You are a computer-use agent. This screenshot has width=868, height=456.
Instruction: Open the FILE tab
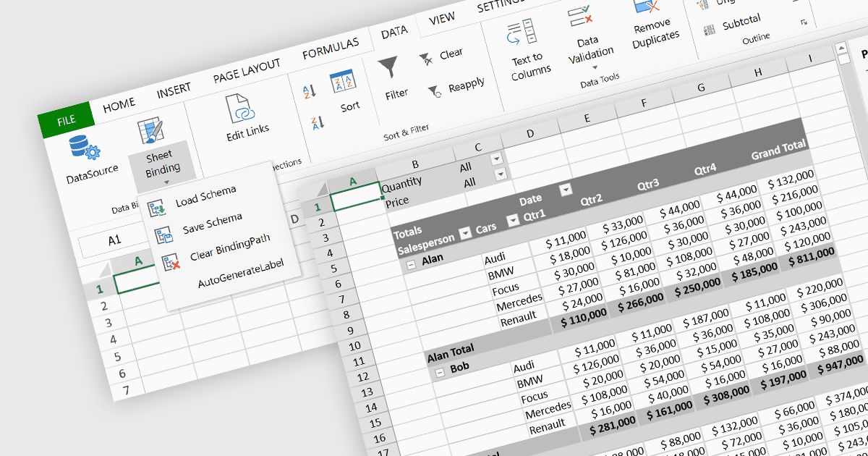66,120
